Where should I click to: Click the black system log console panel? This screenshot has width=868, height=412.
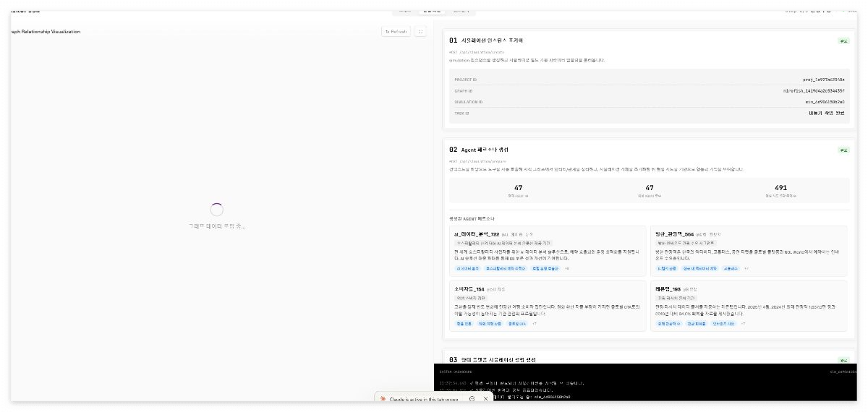(645, 382)
